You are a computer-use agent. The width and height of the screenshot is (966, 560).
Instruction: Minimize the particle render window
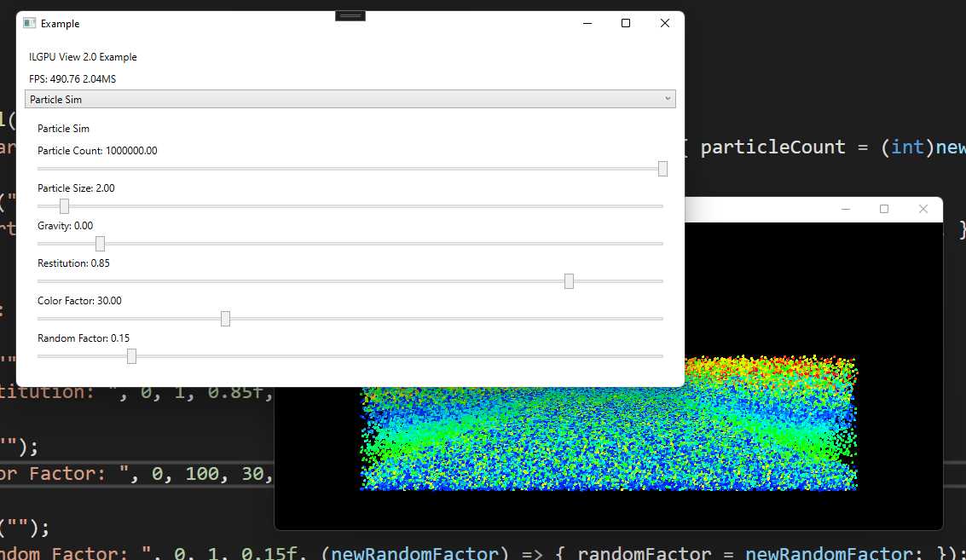tap(846, 210)
